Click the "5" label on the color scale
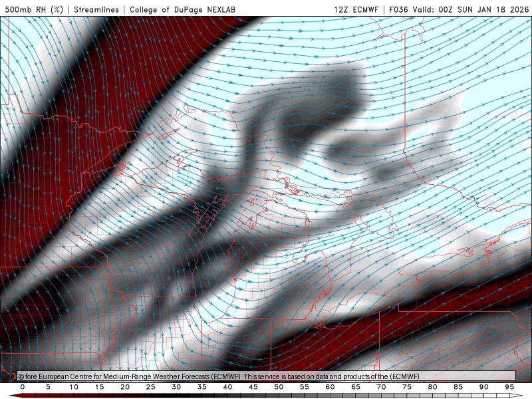532x399 pixels. pyautogui.click(x=48, y=387)
